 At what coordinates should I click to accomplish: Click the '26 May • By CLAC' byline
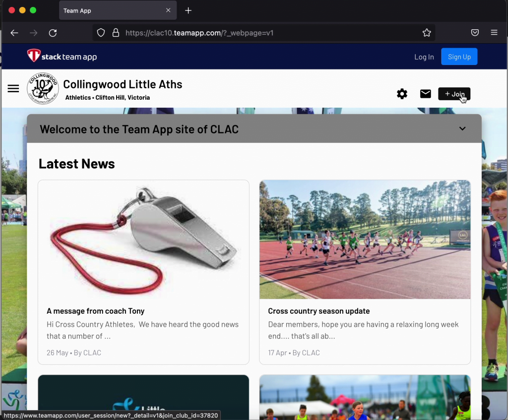click(74, 353)
